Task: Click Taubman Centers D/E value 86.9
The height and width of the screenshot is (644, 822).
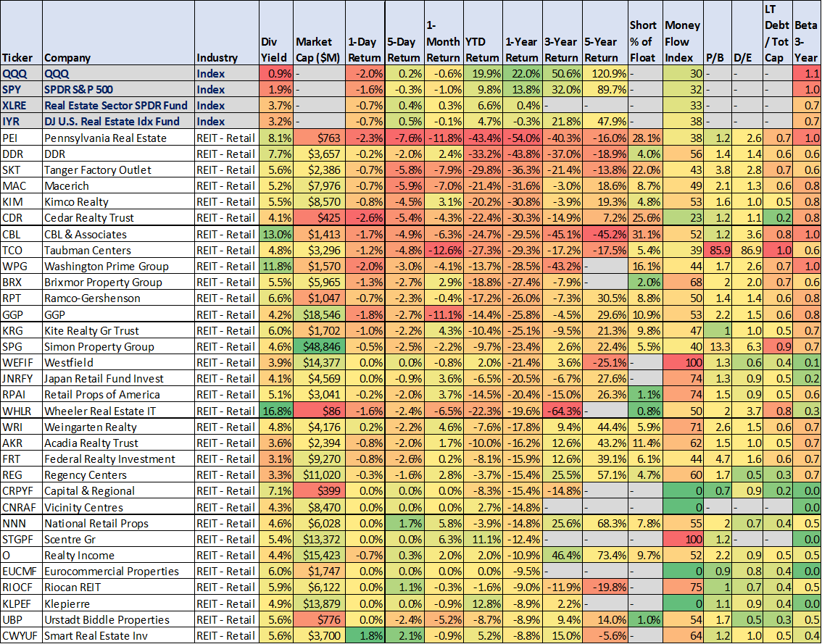Action: point(747,250)
